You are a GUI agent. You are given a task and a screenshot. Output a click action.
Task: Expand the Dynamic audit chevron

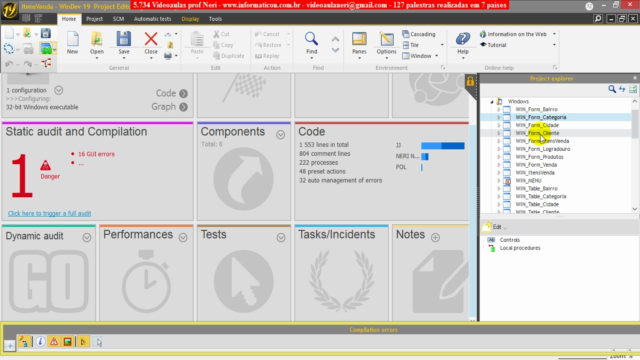pos(87,238)
